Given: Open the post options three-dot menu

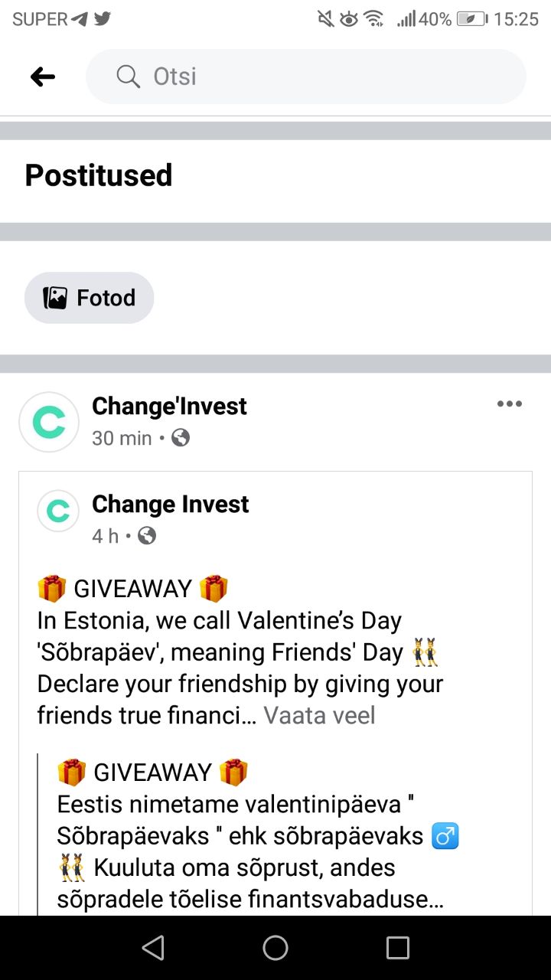Looking at the screenshot, I should [509, 404].
